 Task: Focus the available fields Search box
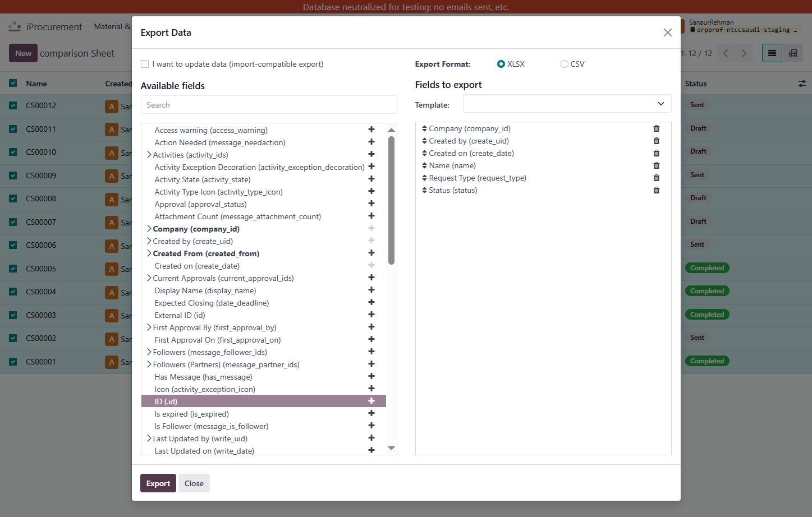tap(269, 105)
